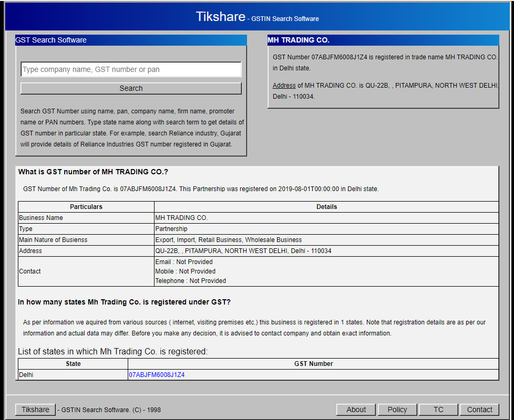Image resolution: width=514 pixels, height=420 pixels.
Task: Click the Email Not Provided line
Action: (x=184, y=262)
